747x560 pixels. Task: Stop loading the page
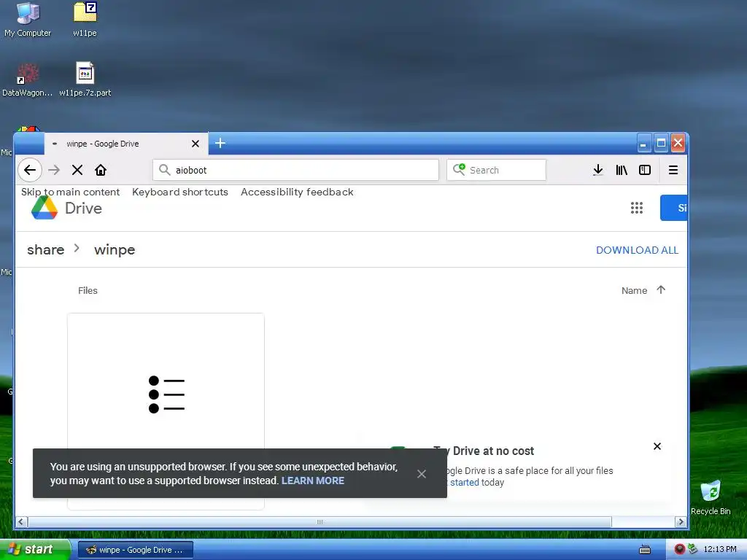click(x=77, y=170)
